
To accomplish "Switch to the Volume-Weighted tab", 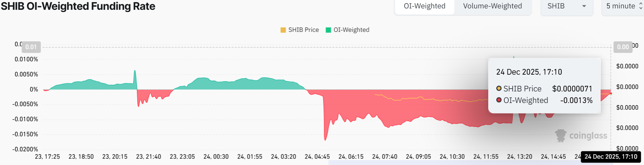I will pos(492,6).
